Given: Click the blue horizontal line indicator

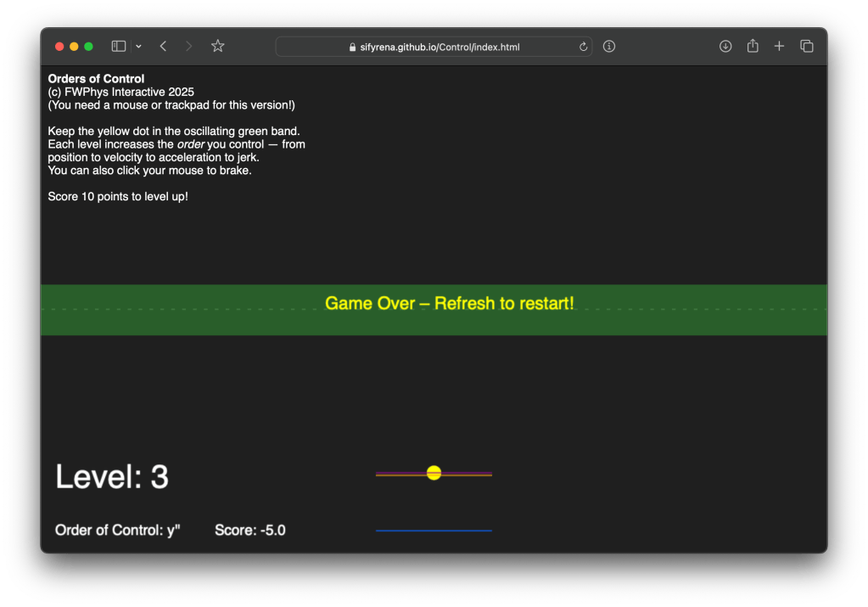Looking at the screenshot, I should (434, 531).
